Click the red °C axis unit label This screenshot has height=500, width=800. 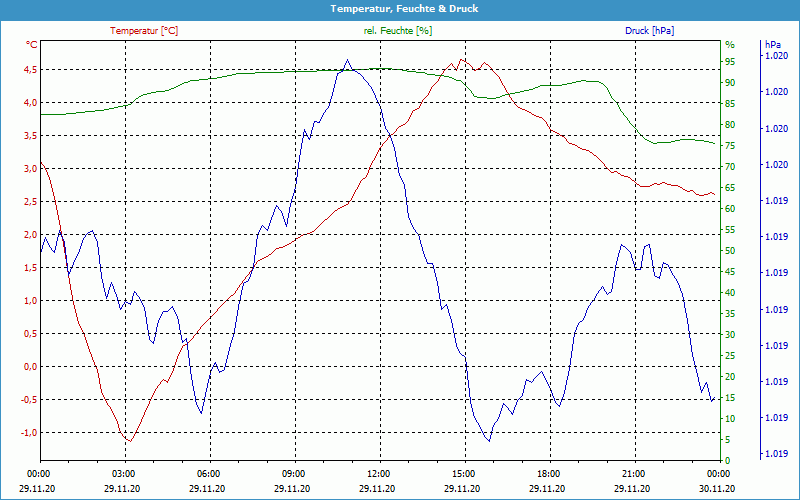pyautogui.click(x=32, y=45)
